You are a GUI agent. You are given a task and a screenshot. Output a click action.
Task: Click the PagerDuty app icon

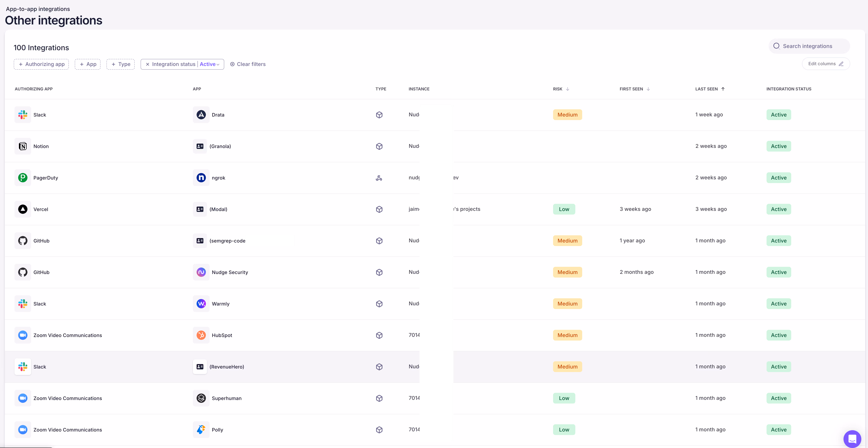point(23,178)
